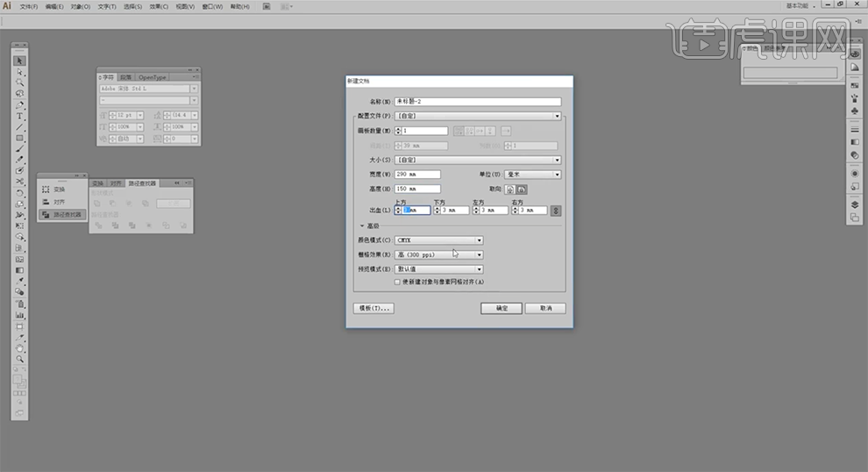The width and height of the screenshot is (868, 472).
Task: Toggle the bleed link chain icon
Action: click(556, 211)
